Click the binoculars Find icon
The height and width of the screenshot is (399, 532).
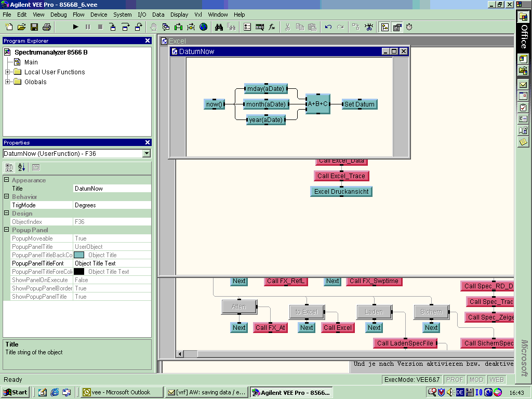(219, 26)
